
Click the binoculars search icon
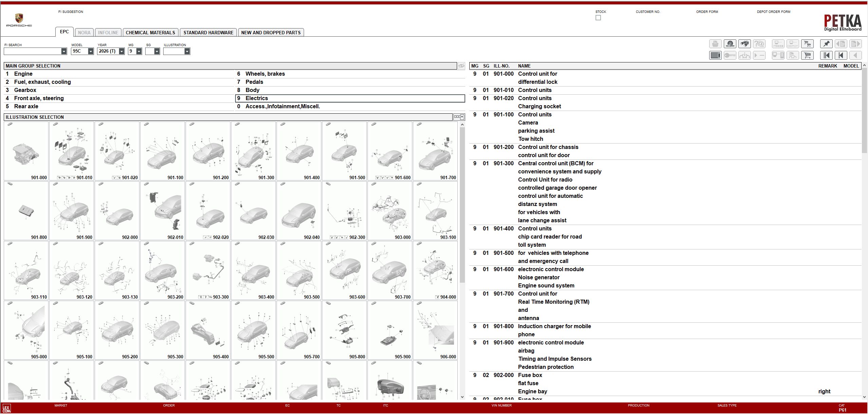point(744,44)
